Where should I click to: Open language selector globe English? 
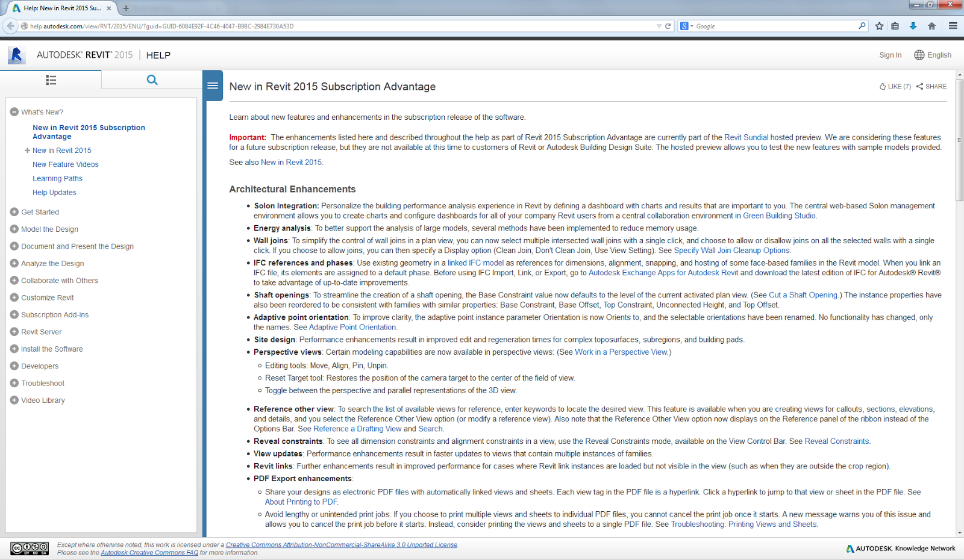pos(933,55)
